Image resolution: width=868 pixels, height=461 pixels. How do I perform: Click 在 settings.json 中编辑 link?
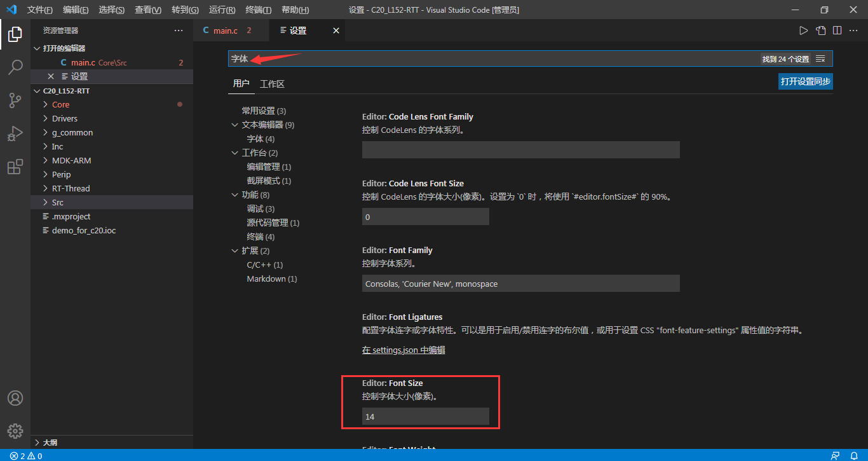(403, 350)
